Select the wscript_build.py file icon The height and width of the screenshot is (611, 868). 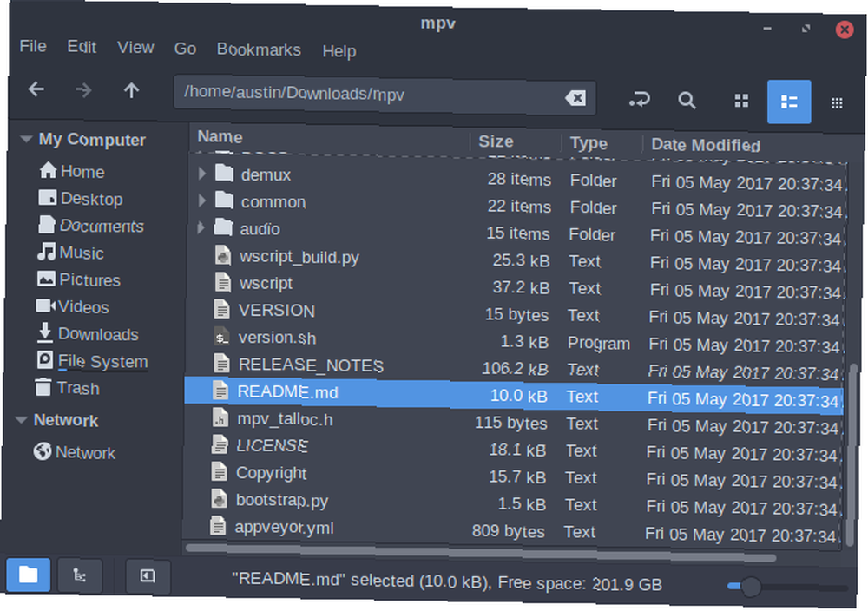click(222, 255)
